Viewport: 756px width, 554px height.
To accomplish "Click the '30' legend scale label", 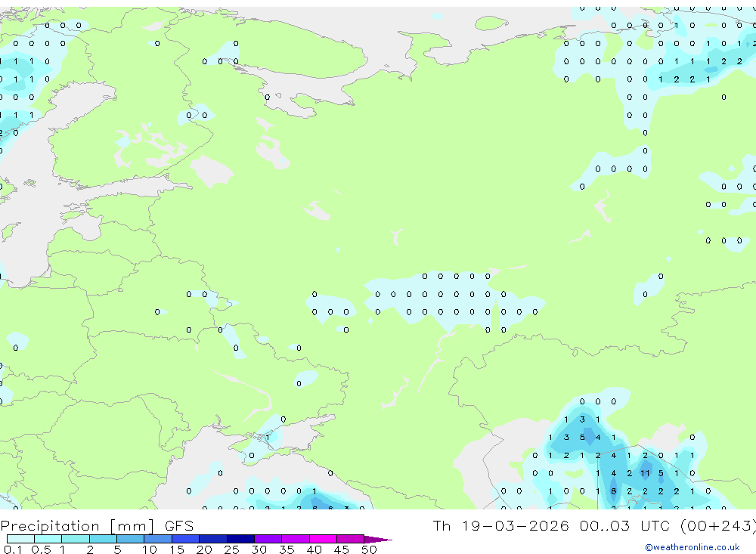I will (x=259, y=549).
